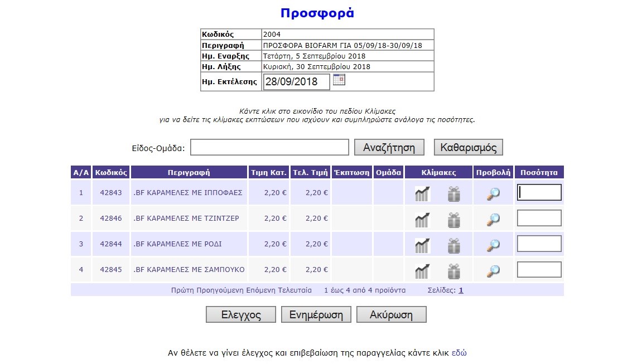Go to page 1 link in pager
This screenshot has height=364, width=642.
click(x=461, y=290)
